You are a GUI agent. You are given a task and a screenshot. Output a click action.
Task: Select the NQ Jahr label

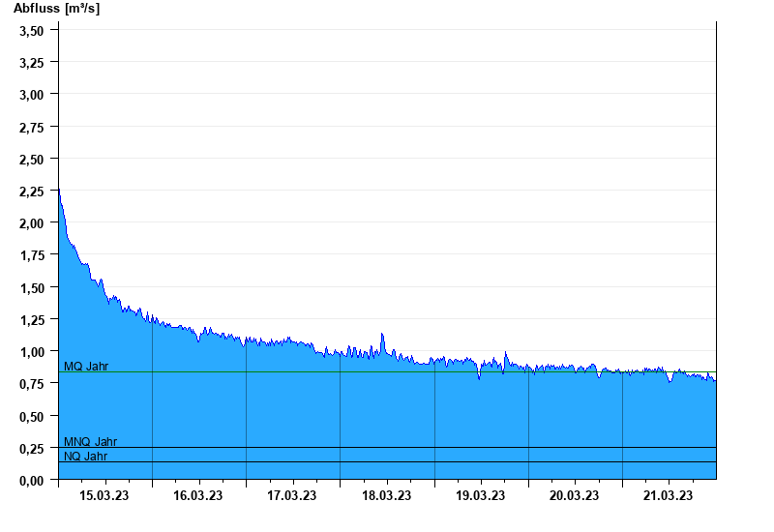(85, 457)
